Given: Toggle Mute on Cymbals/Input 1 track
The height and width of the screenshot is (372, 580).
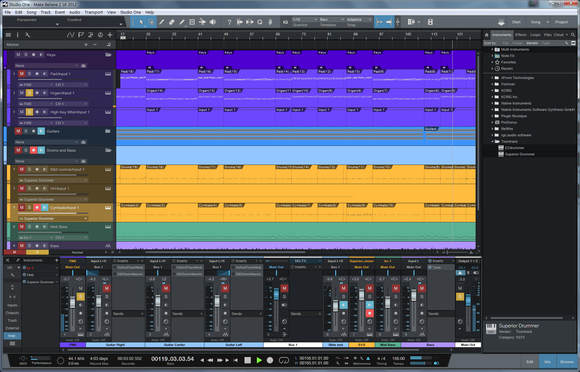Looking at the screenshot, I should pos(21,207).
